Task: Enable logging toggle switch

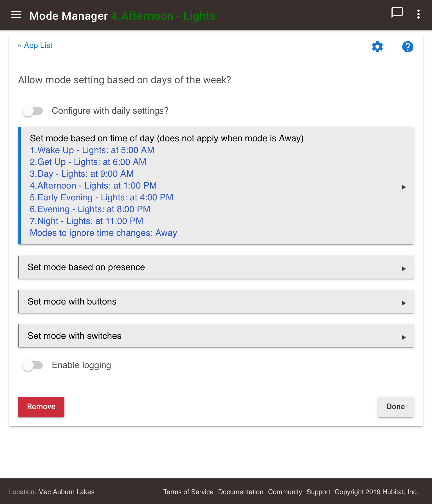Action: [33, 365]
